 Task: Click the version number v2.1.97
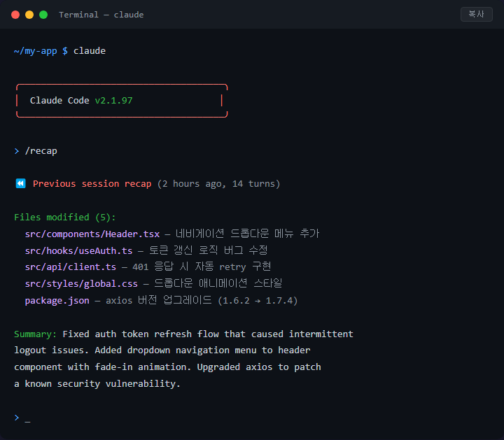click(113, 101)
